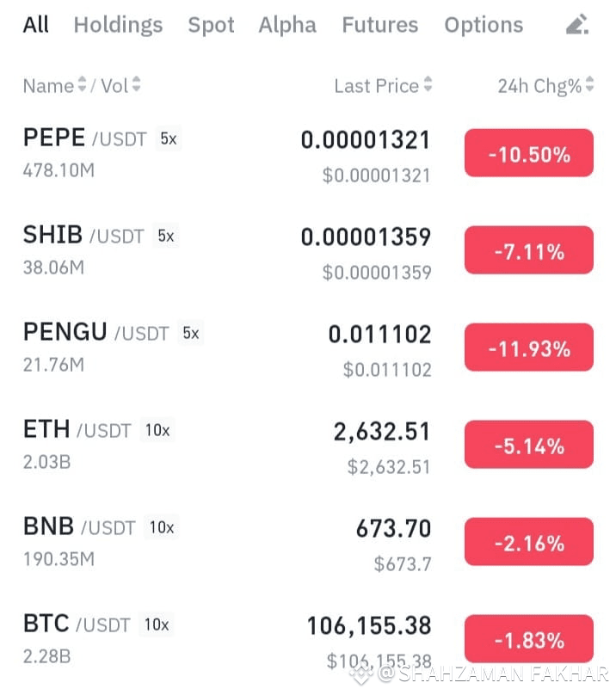
Task: Open the Alpha tab
Action: tap(287, 25)
